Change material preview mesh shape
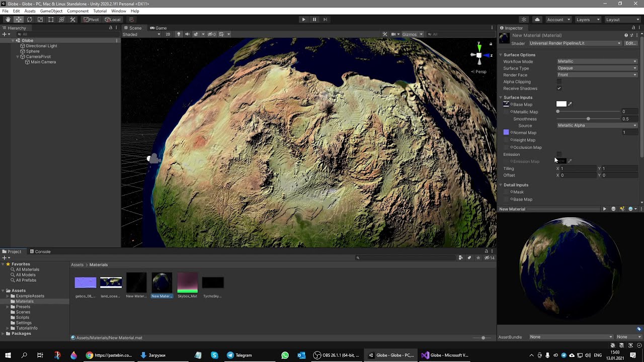 tap(613, 209)
